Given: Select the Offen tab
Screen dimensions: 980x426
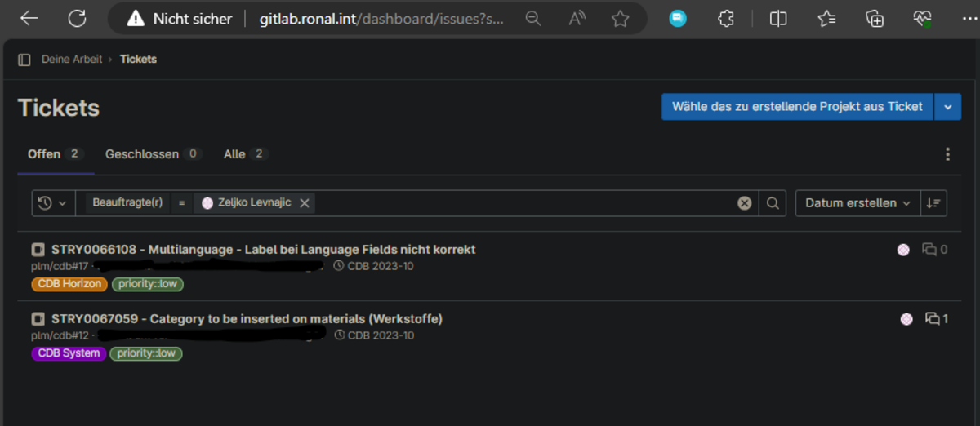Looking at the screenshot, I should pos(44,154).
